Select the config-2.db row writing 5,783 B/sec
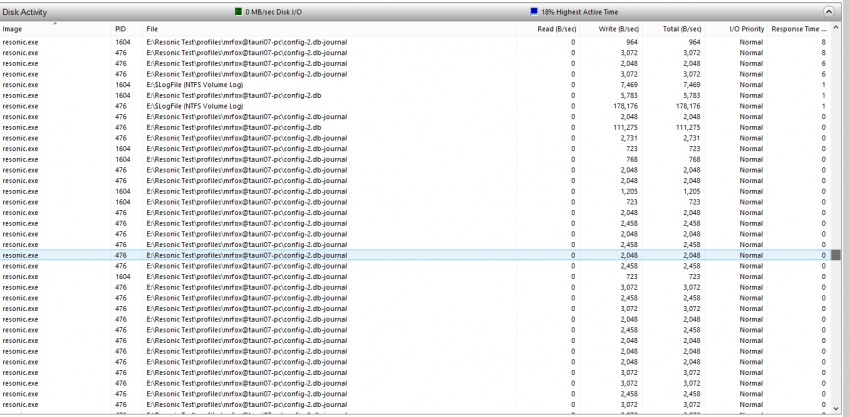Image resolution: width=850 pixels, height=417 pixels. click(300, 95)
